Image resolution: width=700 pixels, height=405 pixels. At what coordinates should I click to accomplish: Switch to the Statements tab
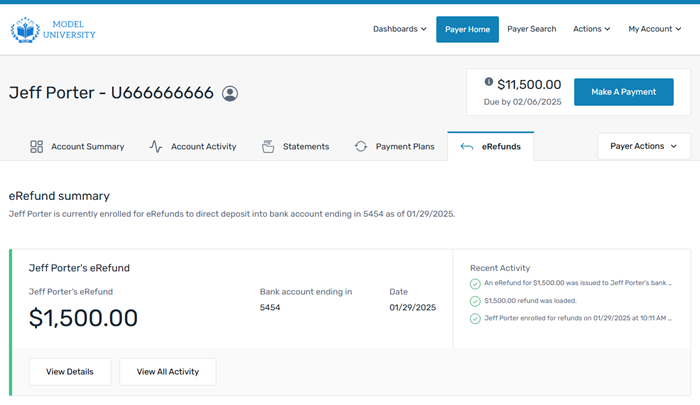(305, 146)
